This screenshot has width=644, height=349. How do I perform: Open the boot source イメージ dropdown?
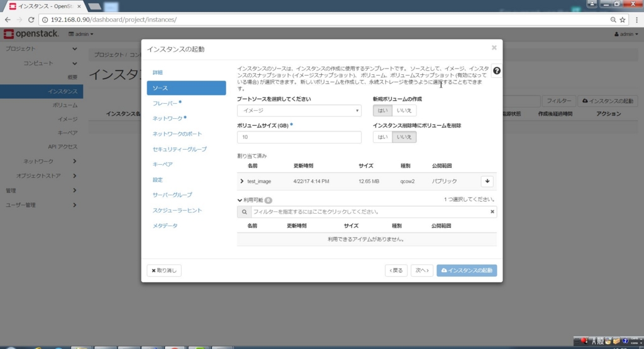coord(299,111)
